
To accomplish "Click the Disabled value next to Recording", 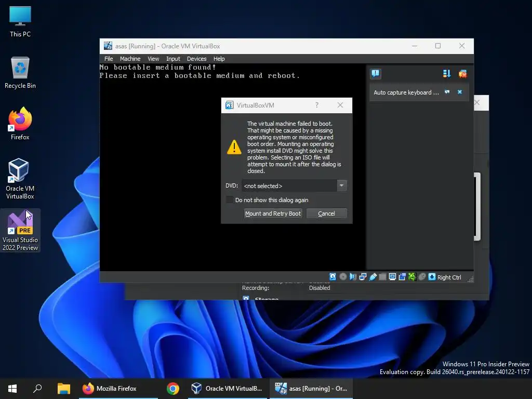I will tap(320, 288).
